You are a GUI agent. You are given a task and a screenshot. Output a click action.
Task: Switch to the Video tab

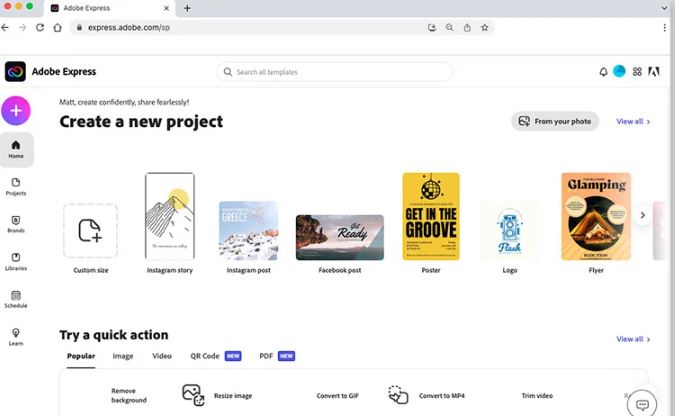click(x=162, y=356)
